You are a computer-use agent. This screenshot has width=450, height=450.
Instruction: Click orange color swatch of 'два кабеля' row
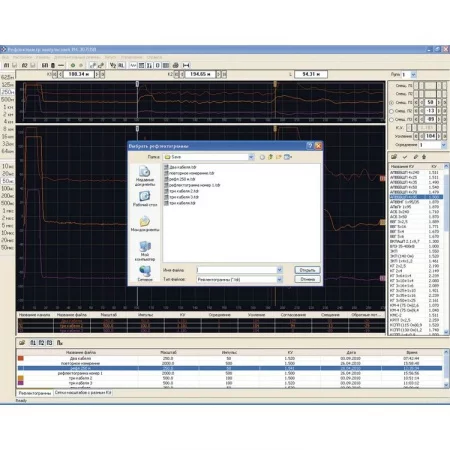point(21,358)
